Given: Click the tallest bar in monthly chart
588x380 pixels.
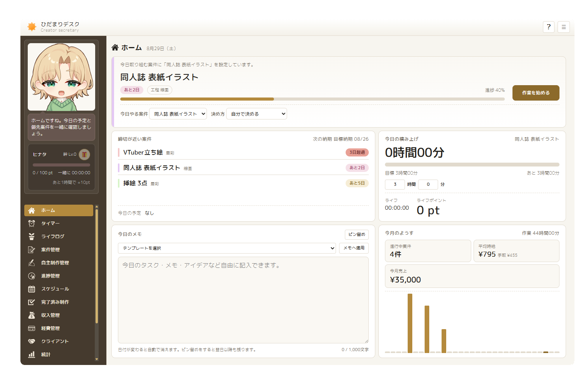Looking at the screenshot, I should click(x=410, y=323).
